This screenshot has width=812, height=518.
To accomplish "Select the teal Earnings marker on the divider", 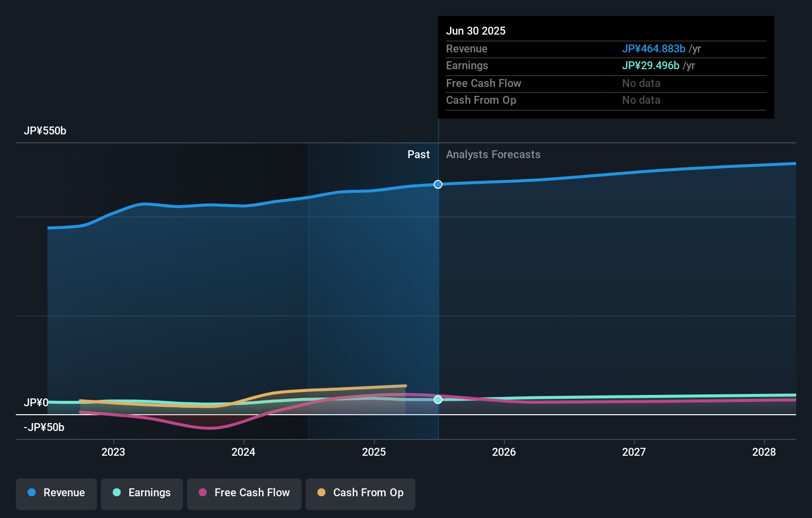I will pos(438,400).
